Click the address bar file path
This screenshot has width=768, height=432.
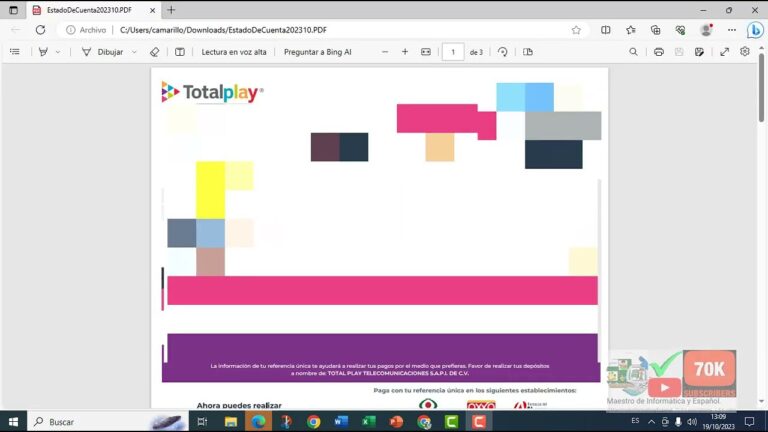[x=223, y=30]
